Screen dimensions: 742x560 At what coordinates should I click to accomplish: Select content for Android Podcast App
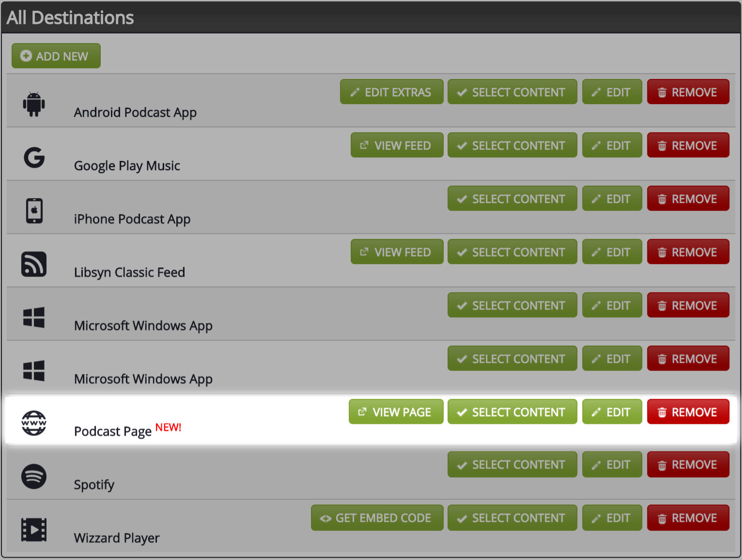tap(512, 92)
